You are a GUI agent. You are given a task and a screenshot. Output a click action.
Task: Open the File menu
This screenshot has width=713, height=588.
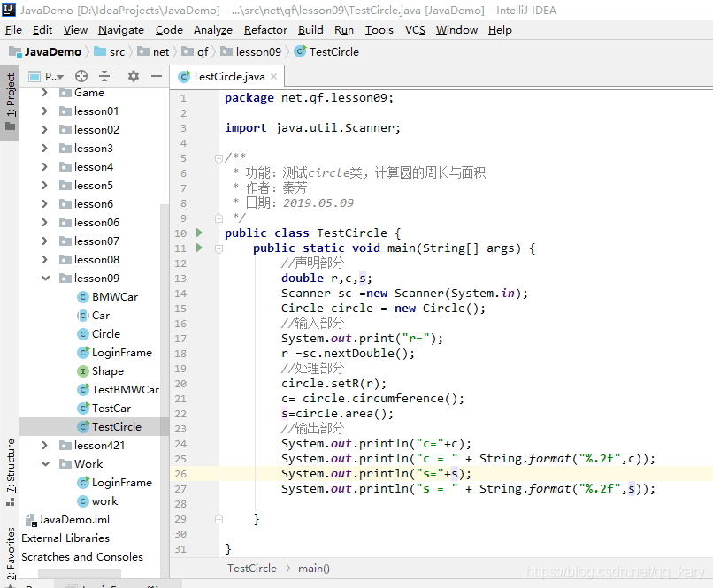[x=13, y=30]
